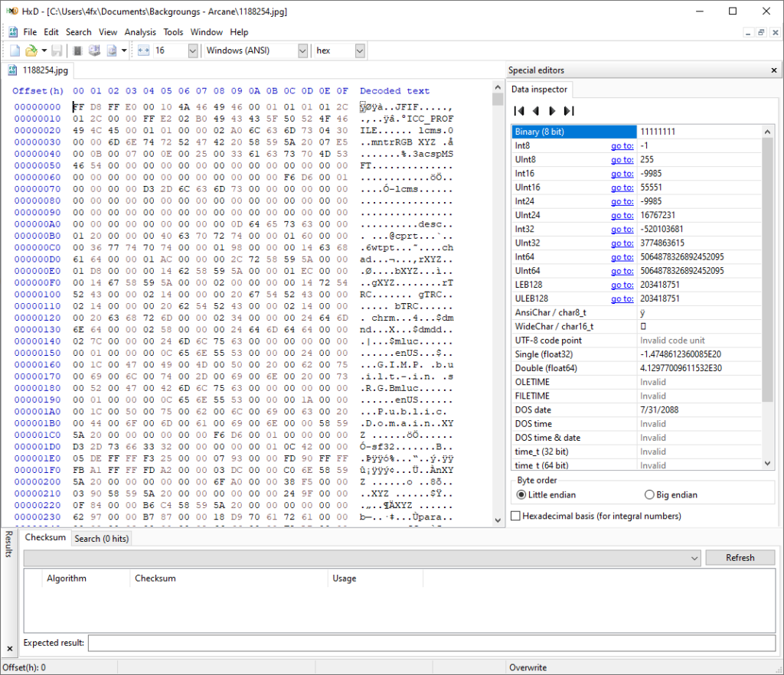This screenshot has width=784, height=675.
Task: Switch to Search (0 hits) tab
Action: point(101,538)
